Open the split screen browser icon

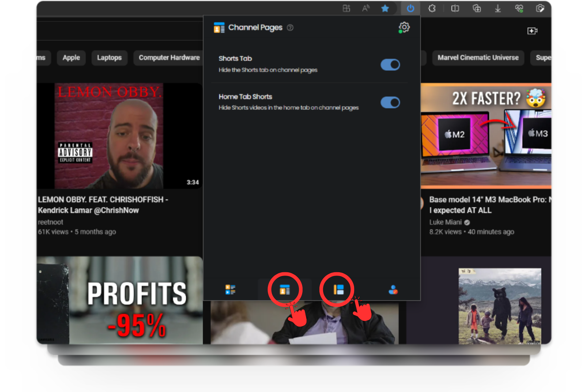455,8
